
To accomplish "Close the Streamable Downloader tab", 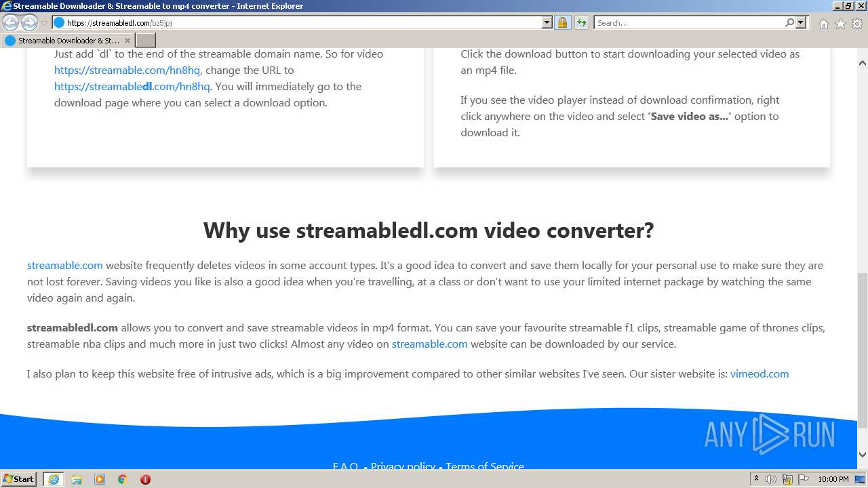I will click(x=127, y=41).
